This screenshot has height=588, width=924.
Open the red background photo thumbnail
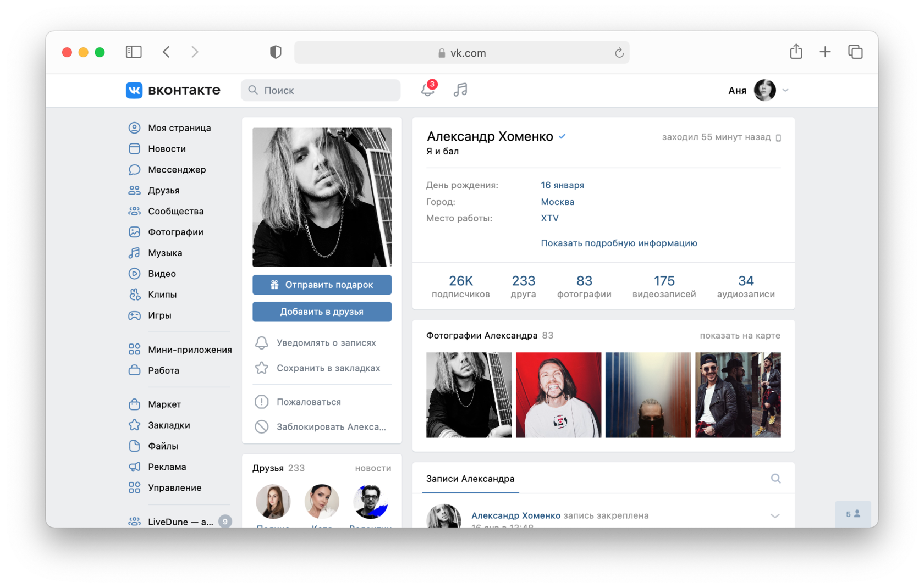coord(558,395)
